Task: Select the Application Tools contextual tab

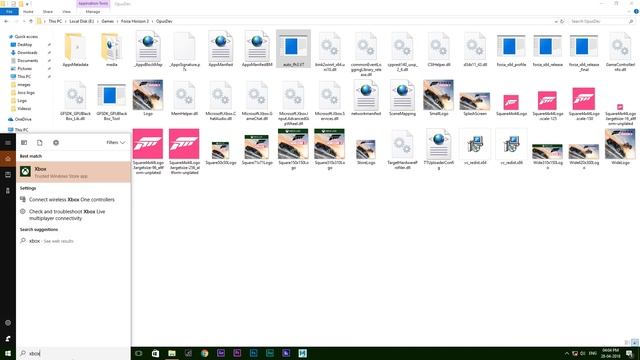Action: [93, 3]
